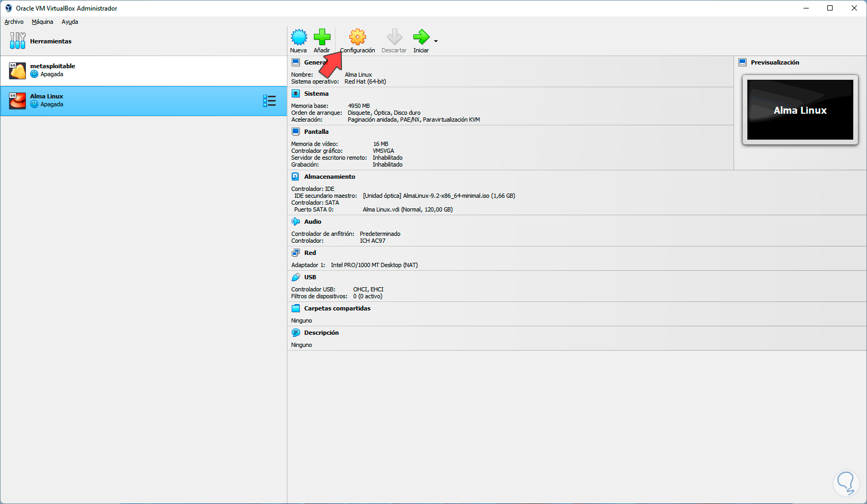Start the VM with the Iniciar arrow
867x504 pixels.
(421, 37)
